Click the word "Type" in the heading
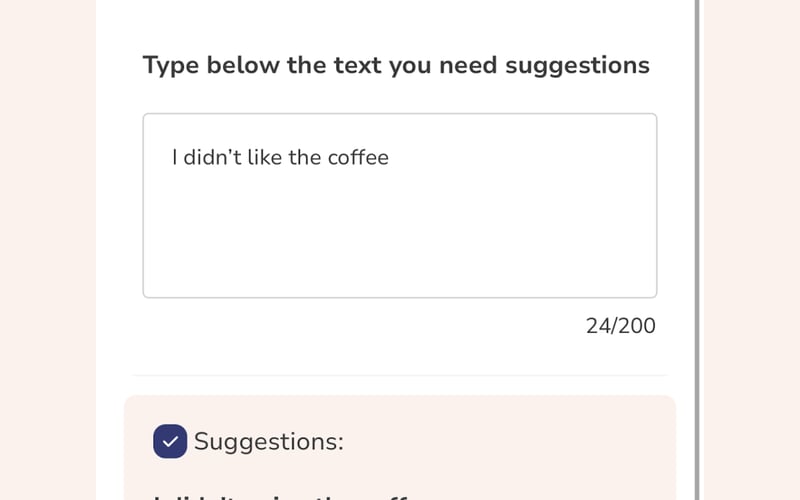 coord(170,65)
